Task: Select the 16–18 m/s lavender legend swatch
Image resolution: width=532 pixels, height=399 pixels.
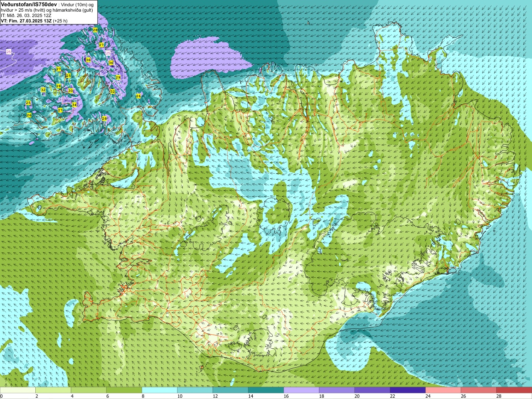Action: point(301,390)
